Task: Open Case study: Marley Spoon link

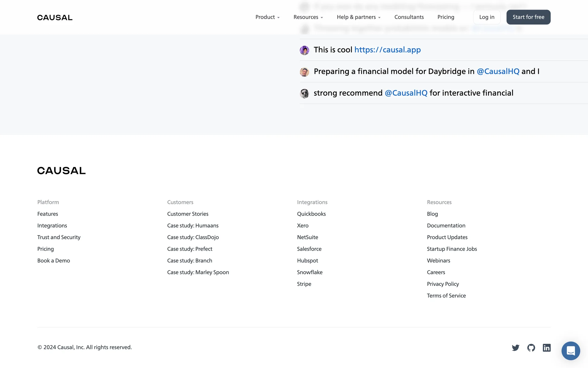Action: 198,272
